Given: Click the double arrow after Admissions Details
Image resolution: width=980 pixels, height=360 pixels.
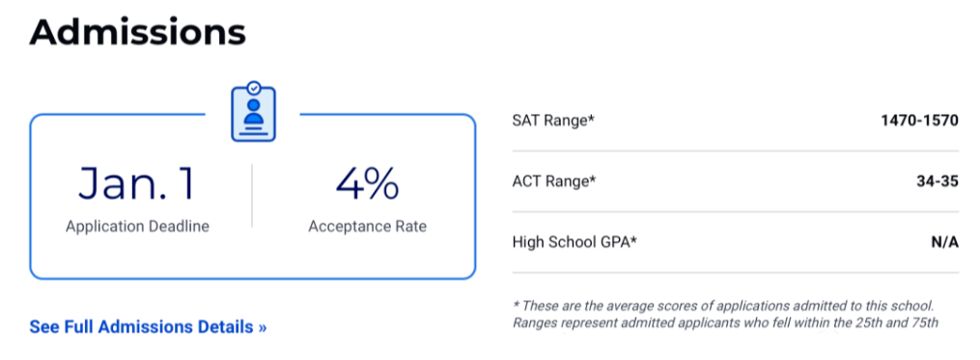Looking at the screenshot, I should [263, 327].
